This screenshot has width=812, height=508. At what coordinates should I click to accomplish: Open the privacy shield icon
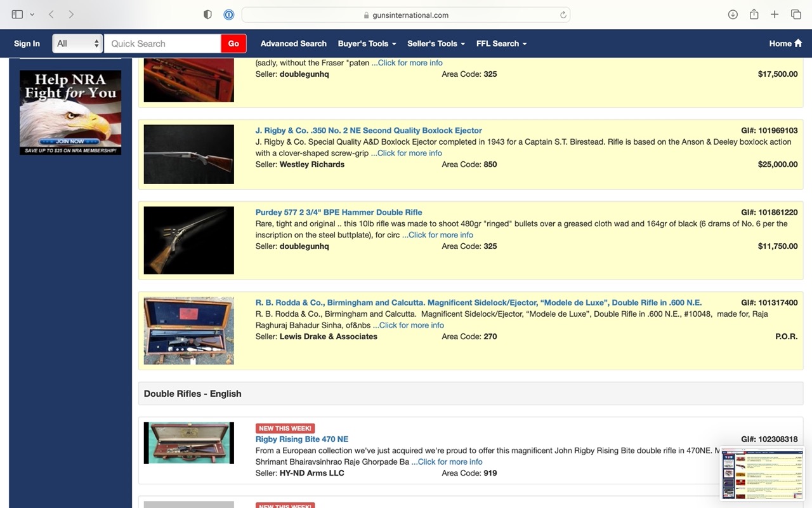207,15
